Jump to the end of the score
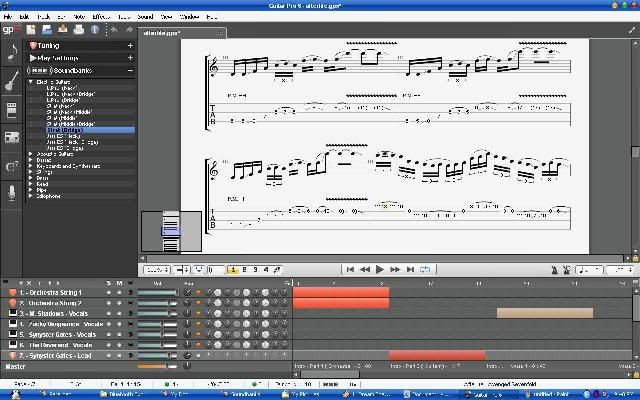Image resolution: width=640 pixels, height=400 pixels. (410, 269)
